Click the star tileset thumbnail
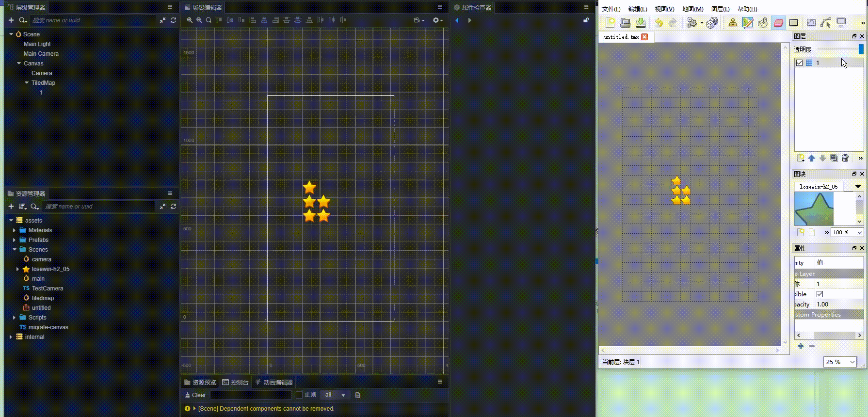This screenshot has height=417, width=868. [814, 208]
